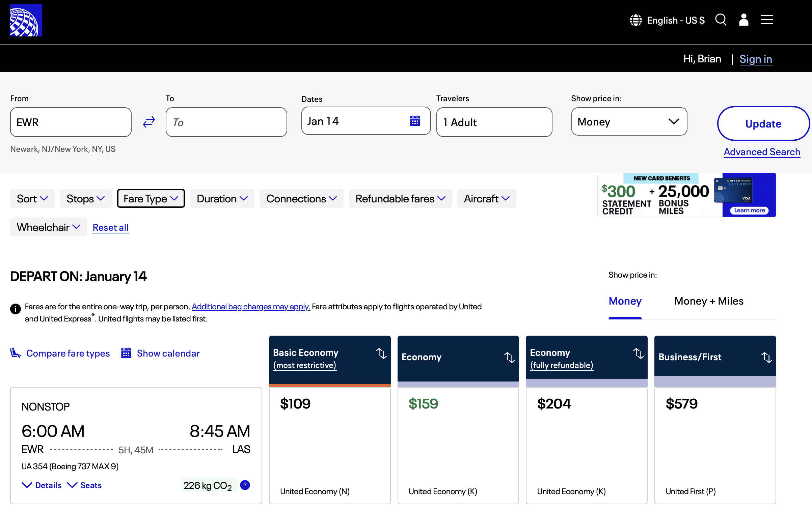Screen dimensions: 812x508
Task: Click the user profile icon
Action: tap(743, 20)
